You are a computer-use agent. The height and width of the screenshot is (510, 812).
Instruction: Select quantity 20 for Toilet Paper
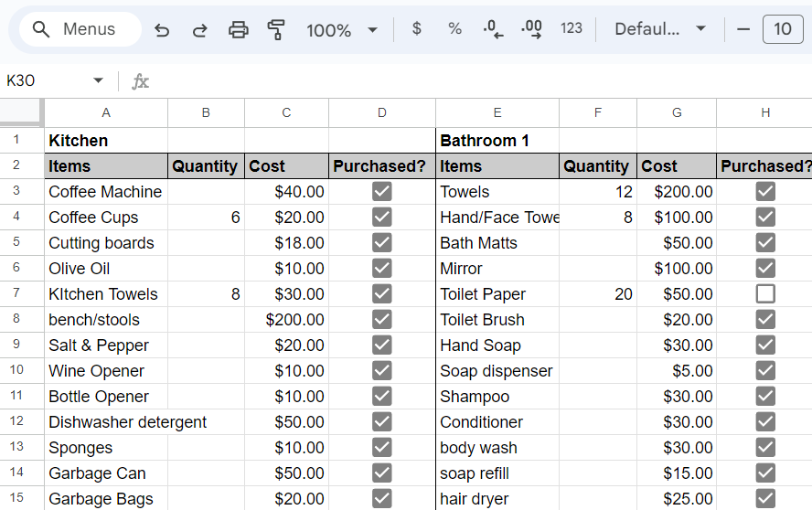(x=598, y=294)
